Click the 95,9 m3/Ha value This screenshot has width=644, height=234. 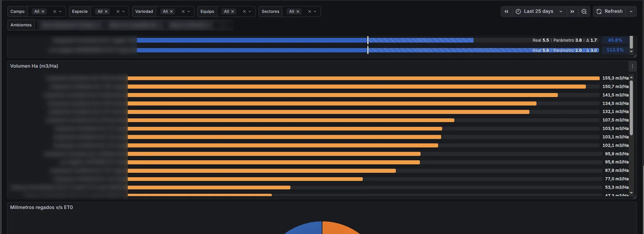617,154
